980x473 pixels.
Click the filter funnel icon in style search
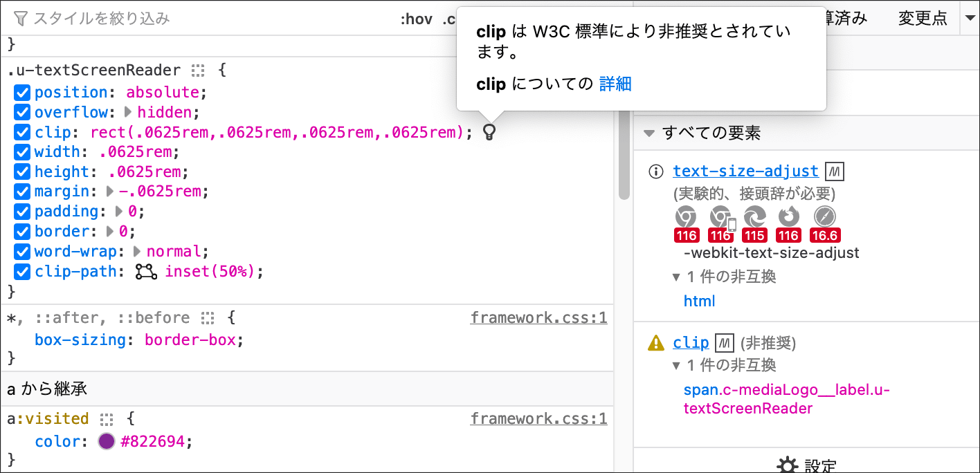[x=21, y=18]
